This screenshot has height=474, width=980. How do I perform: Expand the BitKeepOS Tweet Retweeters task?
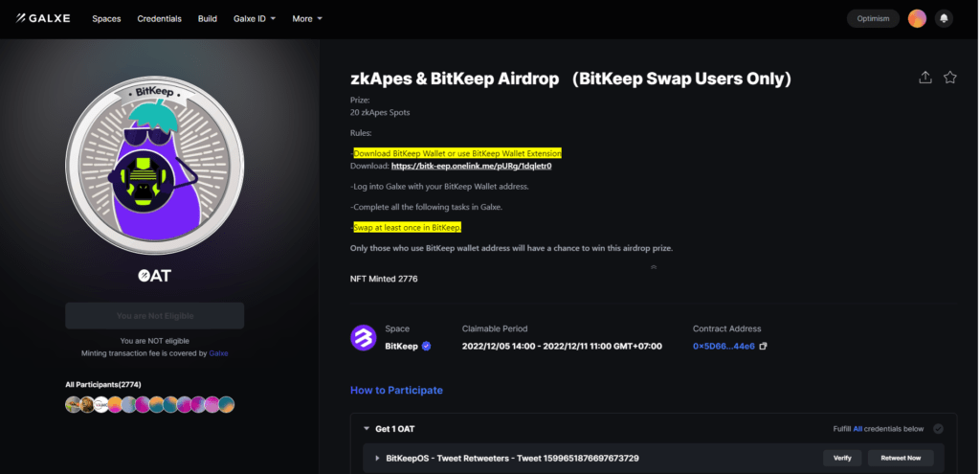pos(376,459)
